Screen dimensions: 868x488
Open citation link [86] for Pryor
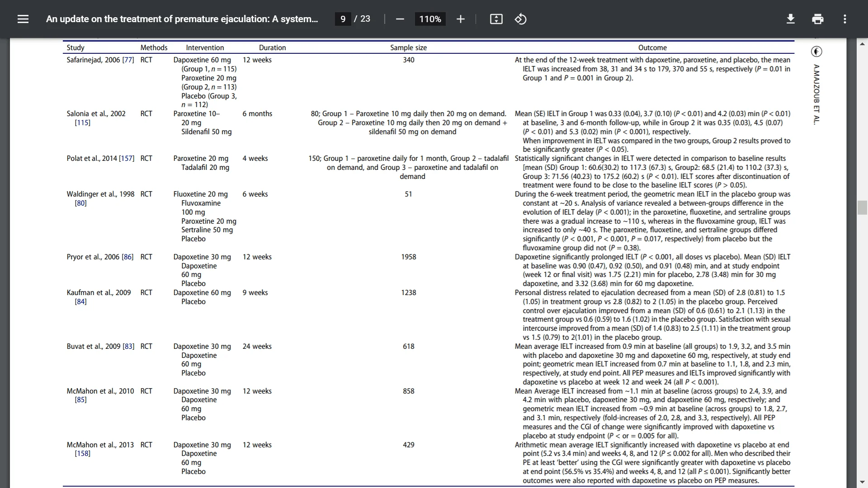click(x=127, y=257)
